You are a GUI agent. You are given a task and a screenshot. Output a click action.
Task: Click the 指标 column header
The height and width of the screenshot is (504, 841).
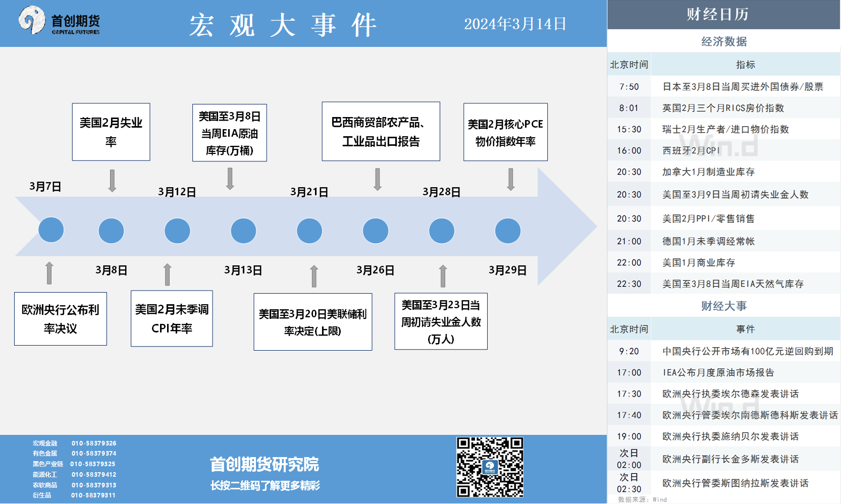click(x=745, y=65)
